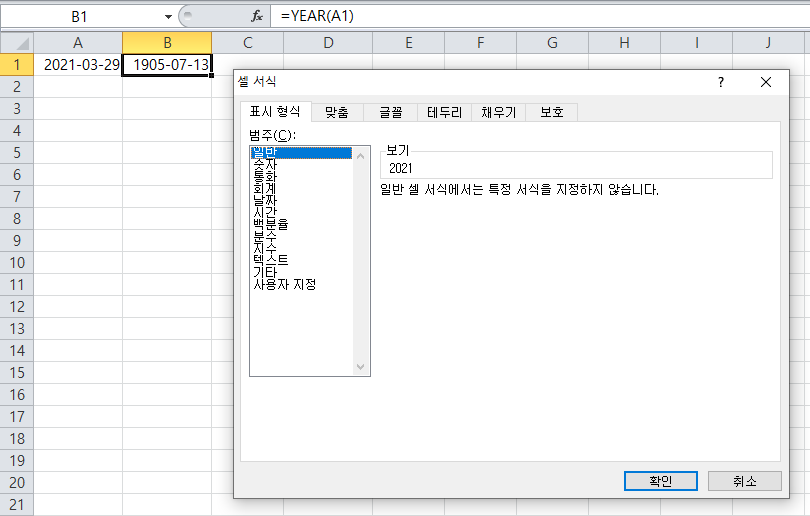Select column G header
Image resolution: width=810 pixels, height=516 pixels.
(x=552, y=42)
